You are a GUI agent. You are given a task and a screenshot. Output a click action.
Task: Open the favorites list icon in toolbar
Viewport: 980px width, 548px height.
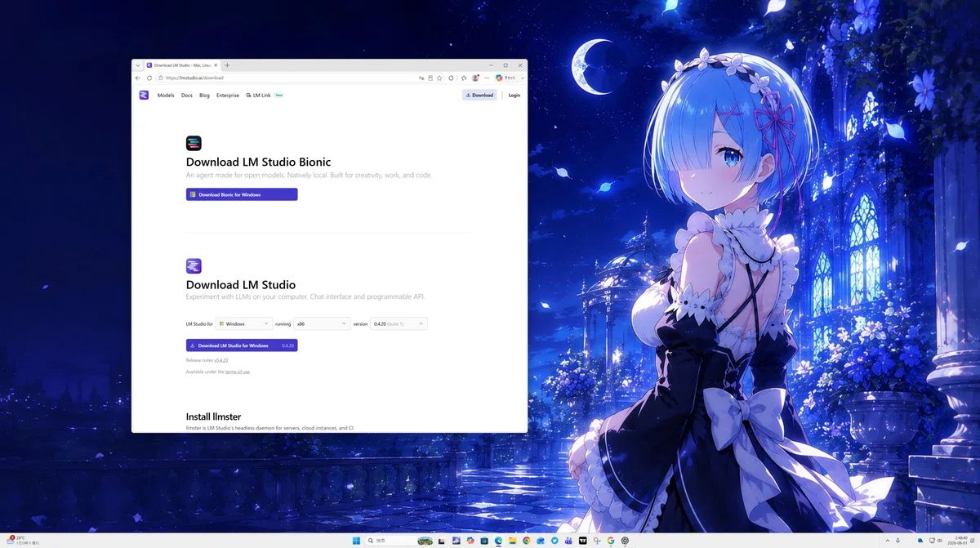tap(464, 78)
